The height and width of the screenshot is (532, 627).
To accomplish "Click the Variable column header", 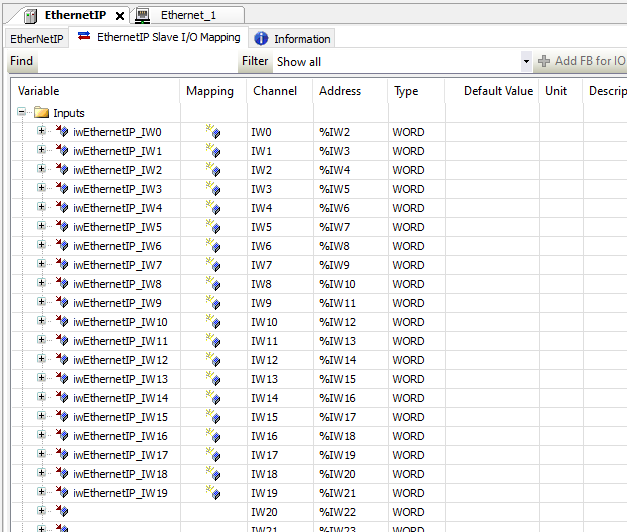I will [95, 91].
